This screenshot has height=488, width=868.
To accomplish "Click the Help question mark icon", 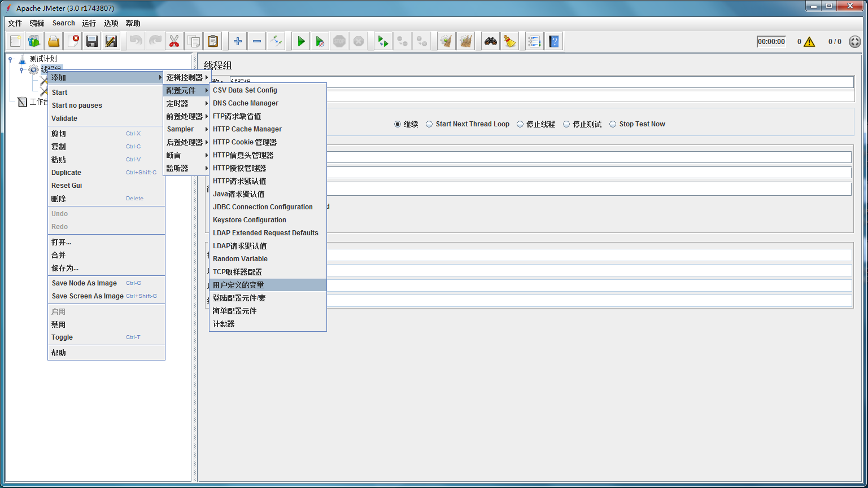I will [x=554, y=41].
